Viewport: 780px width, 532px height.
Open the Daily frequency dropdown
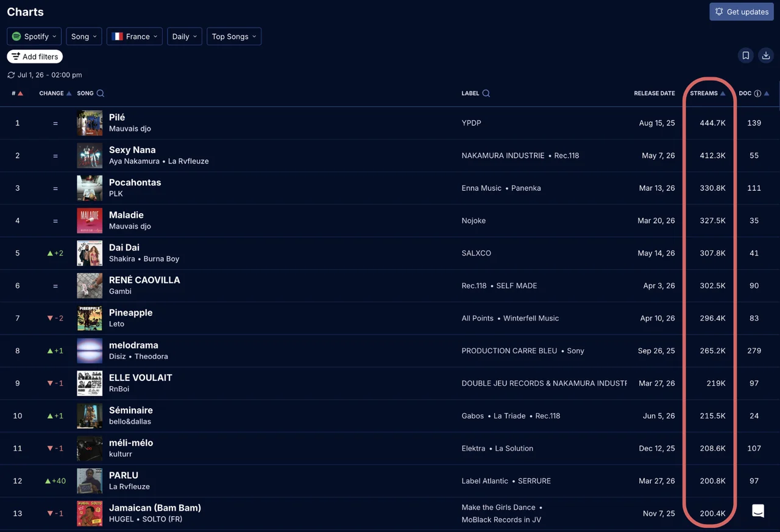[x=185, y=37]
